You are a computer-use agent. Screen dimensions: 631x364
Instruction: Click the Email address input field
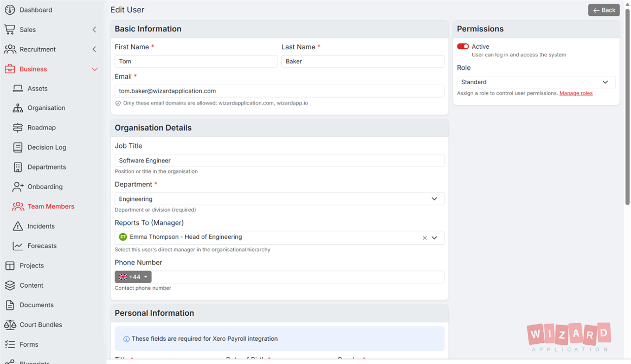[x=280, y=91]
